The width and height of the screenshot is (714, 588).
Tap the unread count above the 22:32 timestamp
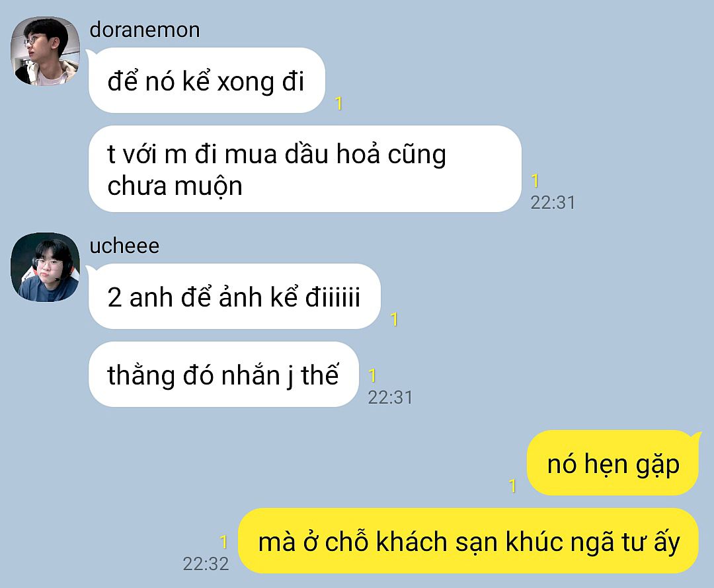click(x=223, y=542)
